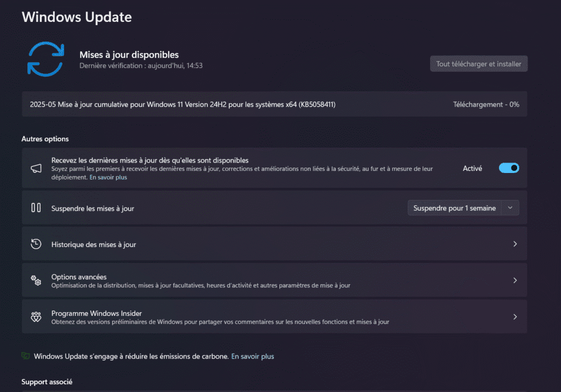This screenshot has height=392, width=561.
Task: Click the Windows Insider hearts icon
Action: 36,317
